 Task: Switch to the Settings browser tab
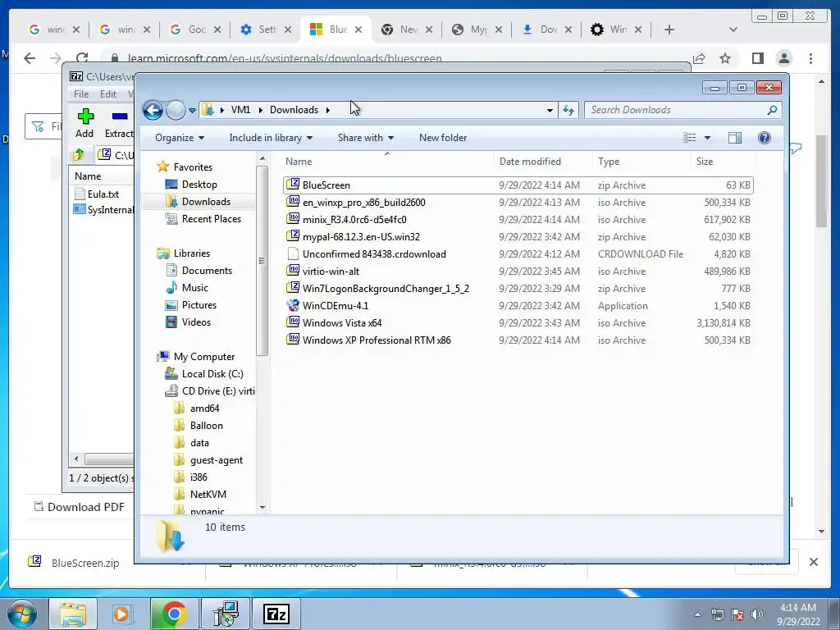click(x=266, y=30)
